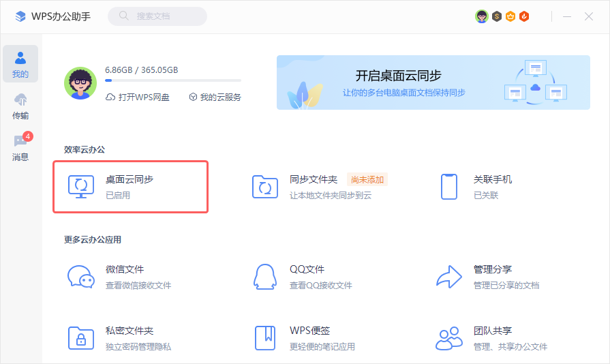Image resolution: width=610 pixels, height=364 pixels.
Task: Click 查看QQ接收文件 description
Action: coord(320,286)
